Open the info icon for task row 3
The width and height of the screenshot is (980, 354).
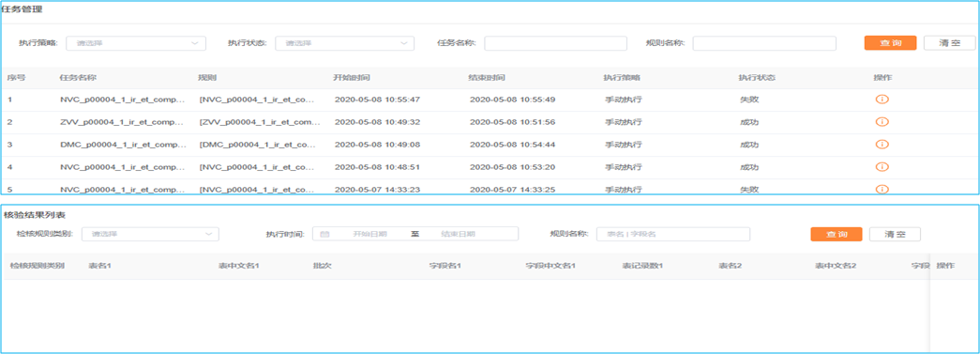tap(882, 145)
